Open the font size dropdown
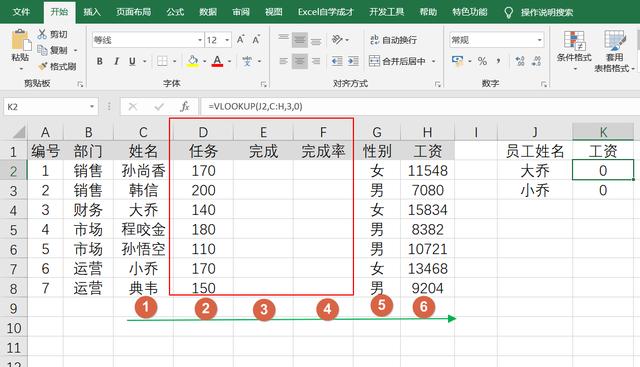 (227, 40)
